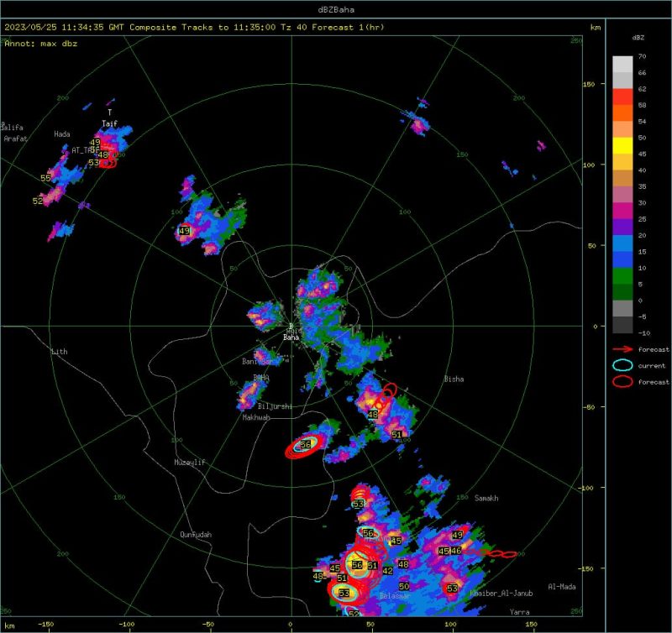Click the 'Arafat' place label
The height and width of the screenshot is (633, 672).
point(15,139)
